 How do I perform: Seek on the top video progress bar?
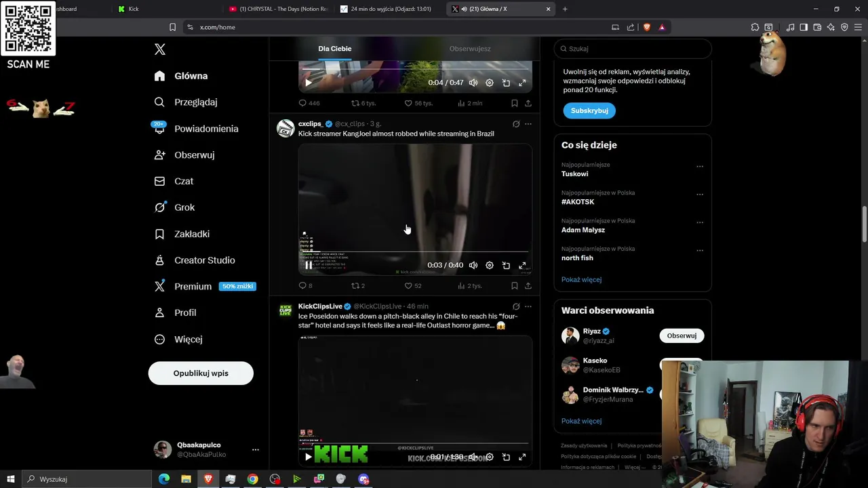(x=415, y=69)
